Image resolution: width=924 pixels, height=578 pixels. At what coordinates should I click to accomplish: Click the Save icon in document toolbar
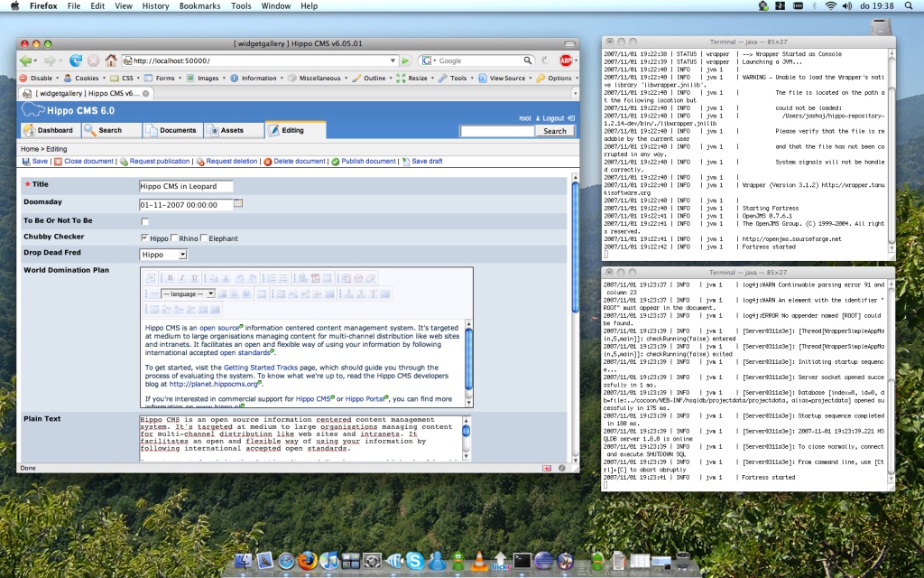pyautogui.click(x=26, y=162)
